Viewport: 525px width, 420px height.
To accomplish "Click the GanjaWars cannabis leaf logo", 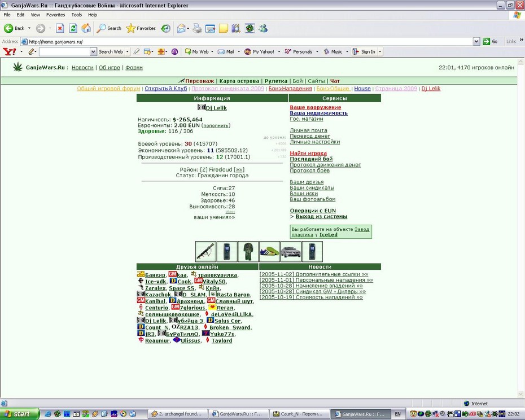I will 17,67.
